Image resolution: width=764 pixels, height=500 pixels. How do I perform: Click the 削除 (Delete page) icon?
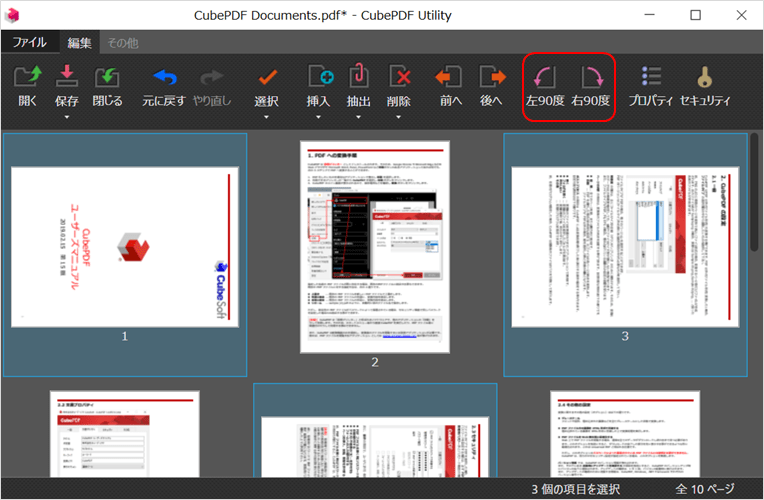pos(399,77)
